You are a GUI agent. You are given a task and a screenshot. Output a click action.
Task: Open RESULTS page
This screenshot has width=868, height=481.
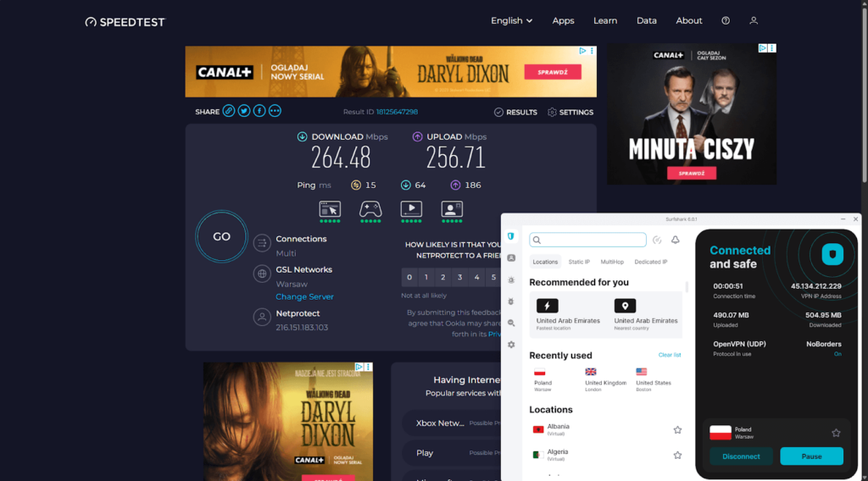515,112
